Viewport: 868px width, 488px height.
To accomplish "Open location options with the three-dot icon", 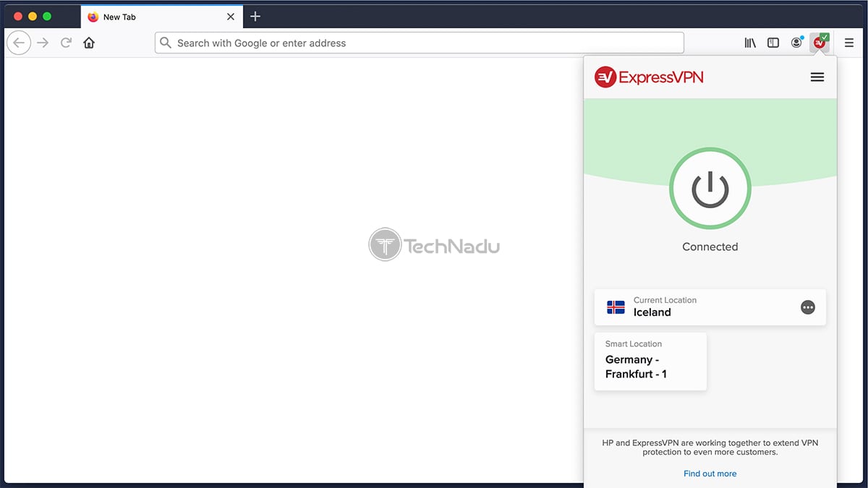I will (x=808, y=307).
